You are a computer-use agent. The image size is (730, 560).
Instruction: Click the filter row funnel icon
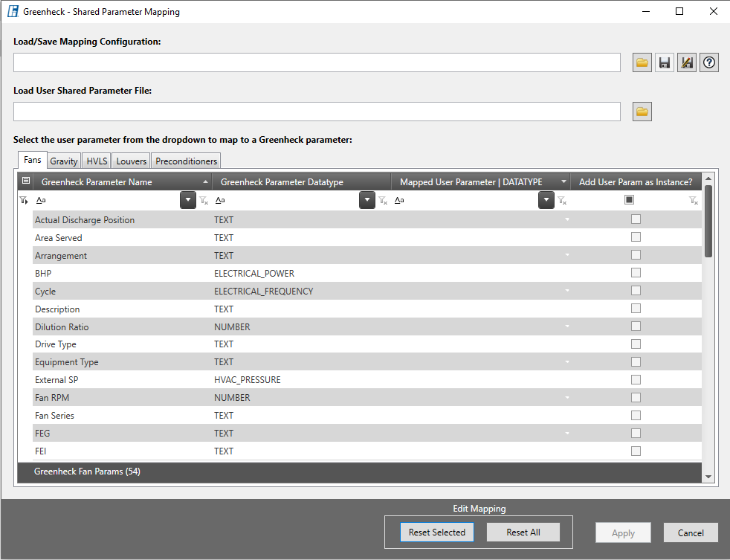(24, 200)
